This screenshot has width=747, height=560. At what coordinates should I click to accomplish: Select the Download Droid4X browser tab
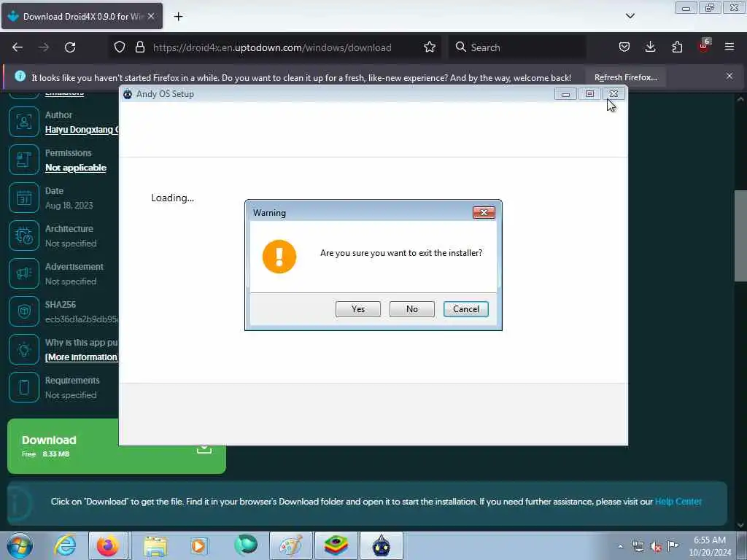point(82,16)
